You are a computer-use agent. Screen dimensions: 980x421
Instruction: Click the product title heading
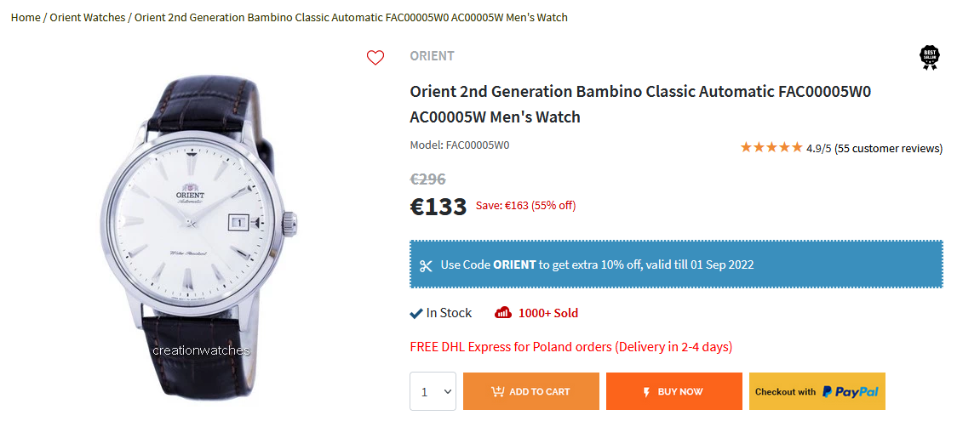point(639,104)
